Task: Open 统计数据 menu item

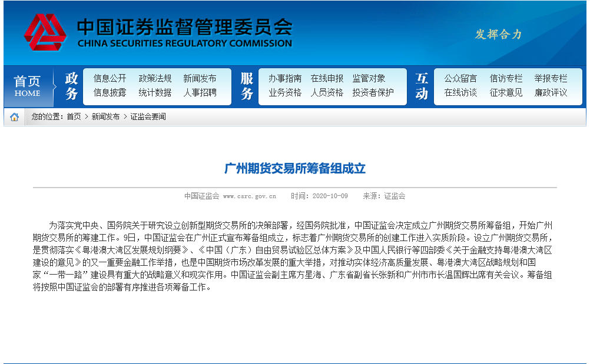Action: point(155,92)
